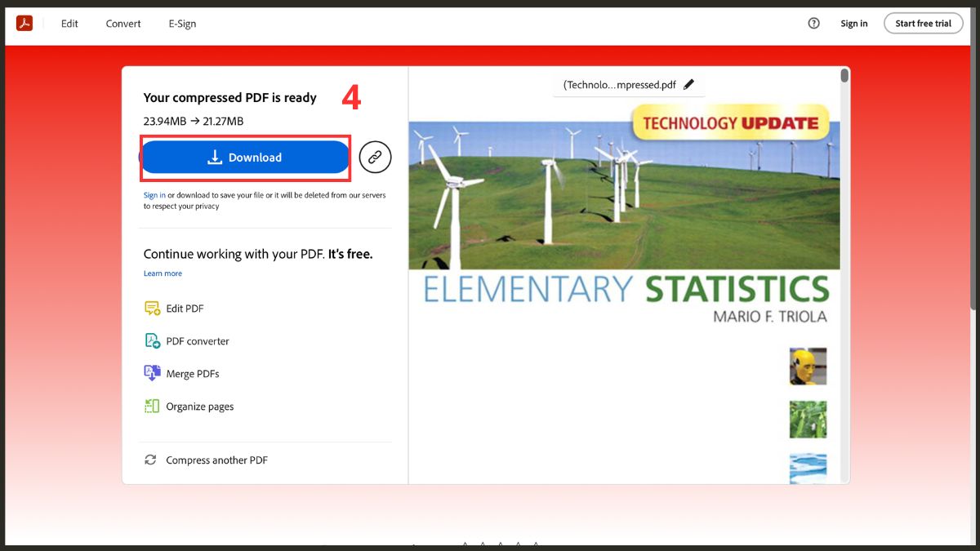Click the file size text 23.94MB → 21.27MB
The image size is (980, 551).
[x=194, y=122]
